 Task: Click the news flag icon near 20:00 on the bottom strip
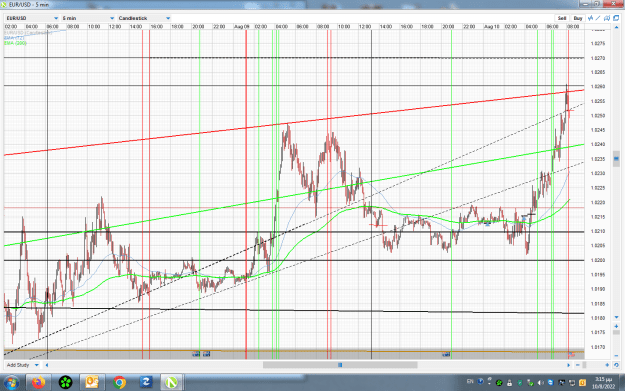coord(196,354)
